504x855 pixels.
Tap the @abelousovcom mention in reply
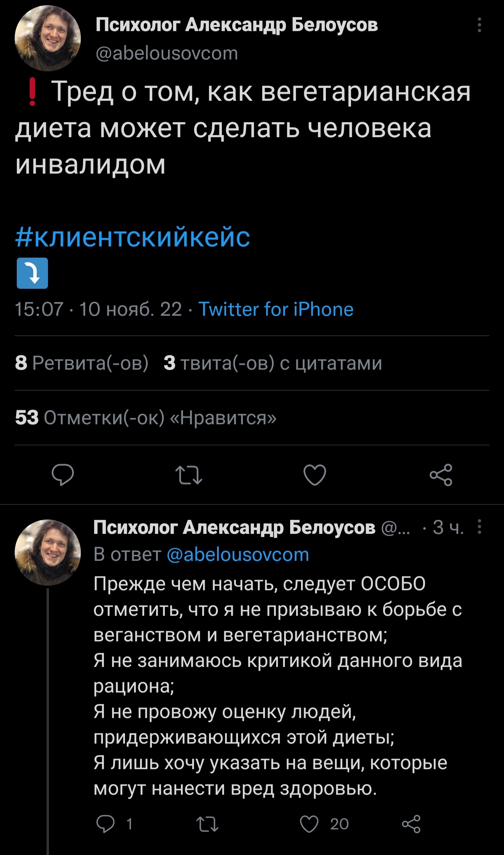point(238,555)
